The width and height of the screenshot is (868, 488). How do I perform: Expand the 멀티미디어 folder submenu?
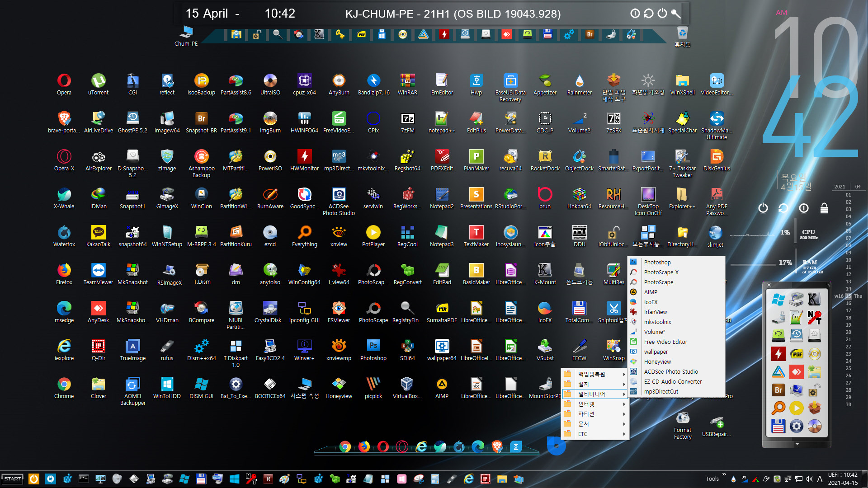click(594, 394)
